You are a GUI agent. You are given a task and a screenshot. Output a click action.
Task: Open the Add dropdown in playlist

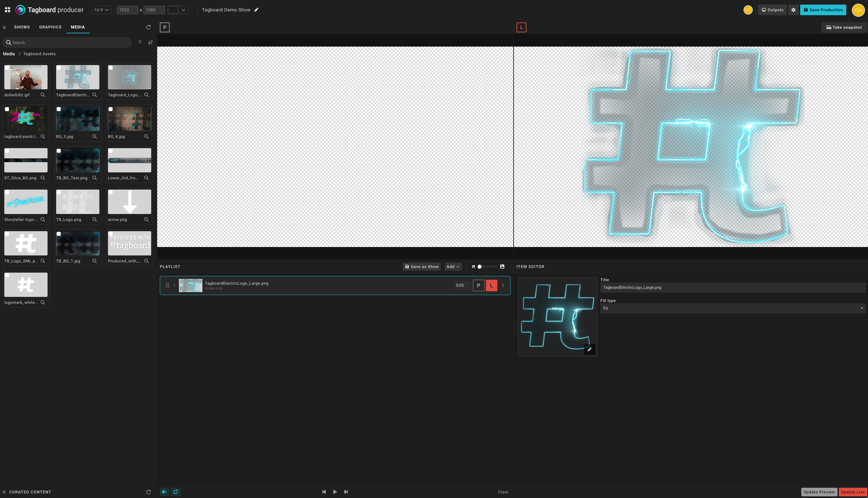pos(453,267)
